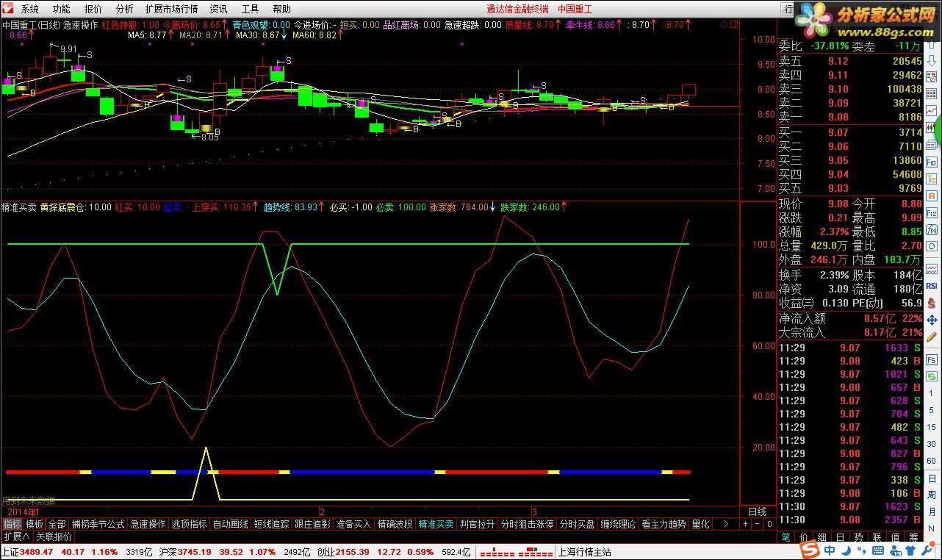Viewport: 942px width, 560px height.
Task: Open the 扩展市场行情 menu
Action: click(x=171, y=9)
